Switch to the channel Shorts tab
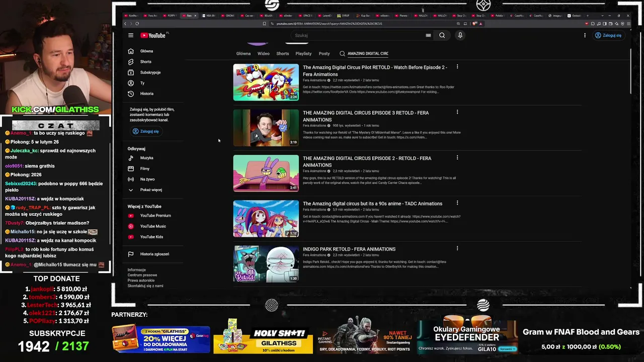The image size is (644, 362). (283, 53)
